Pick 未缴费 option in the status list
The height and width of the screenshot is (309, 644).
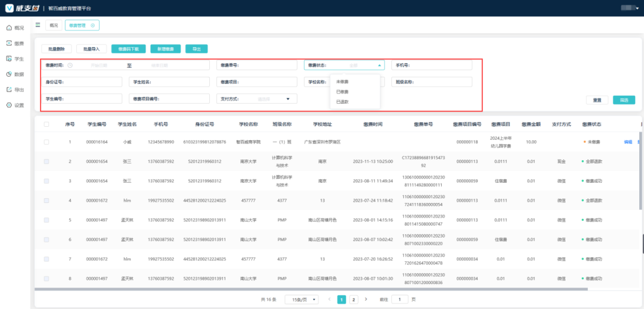343,82
